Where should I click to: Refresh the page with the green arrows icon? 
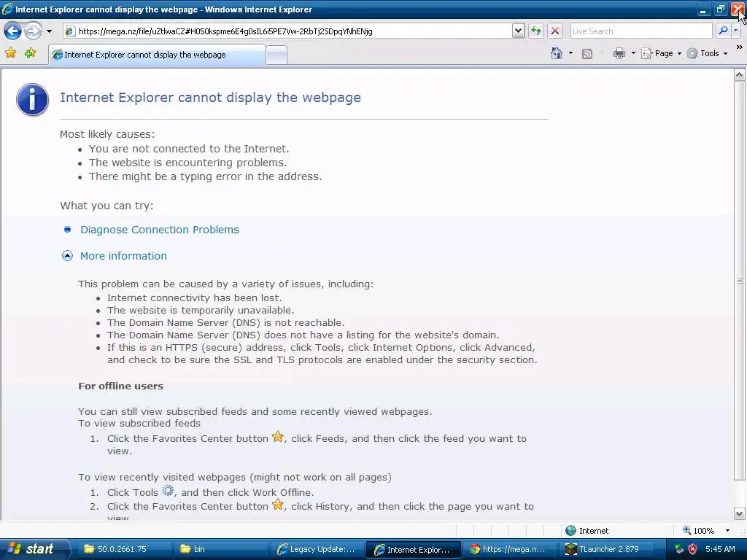point(536,31)
